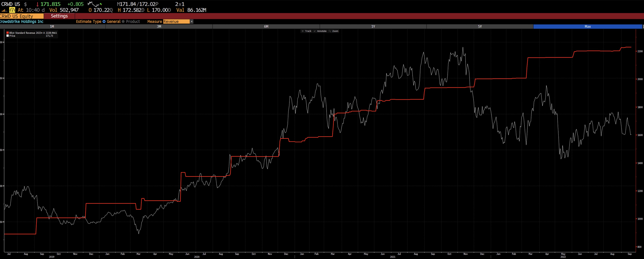
Task: Click the At 10:40 d timestamp
Action: [31, 10]
